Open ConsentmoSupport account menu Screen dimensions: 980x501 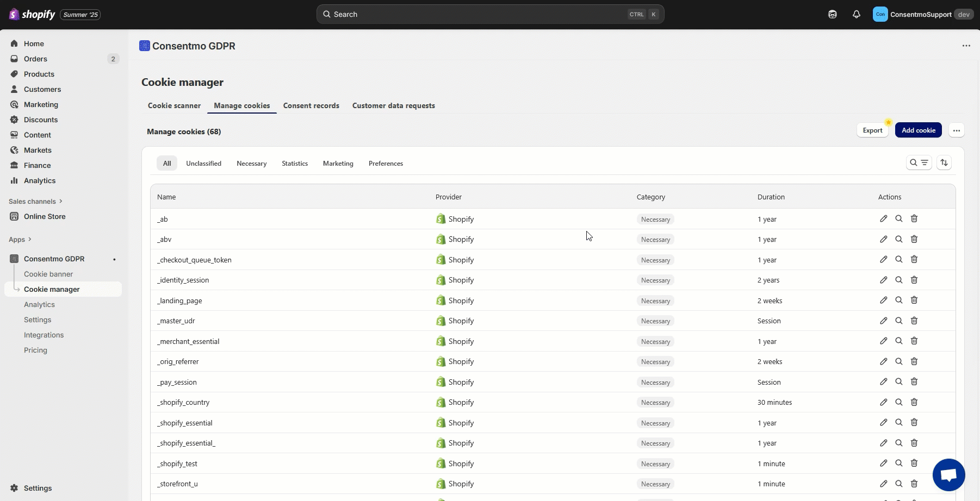[x=922, y=15]
